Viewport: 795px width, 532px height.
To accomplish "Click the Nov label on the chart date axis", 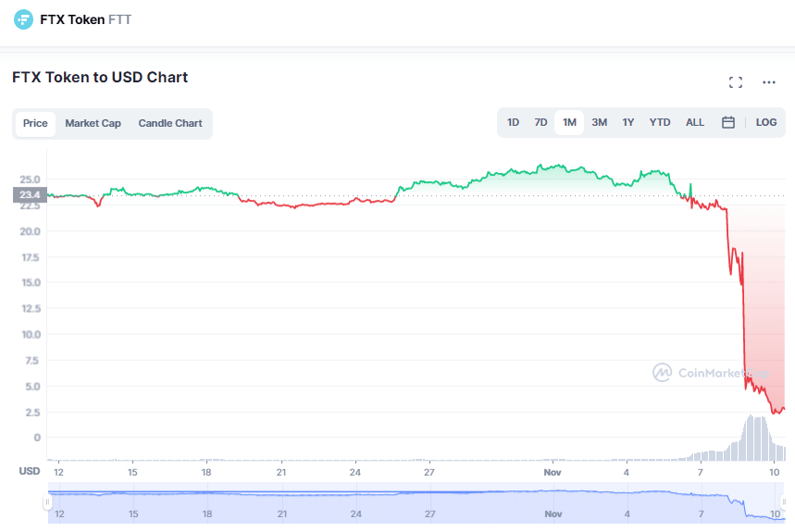I will click(553, 473).
